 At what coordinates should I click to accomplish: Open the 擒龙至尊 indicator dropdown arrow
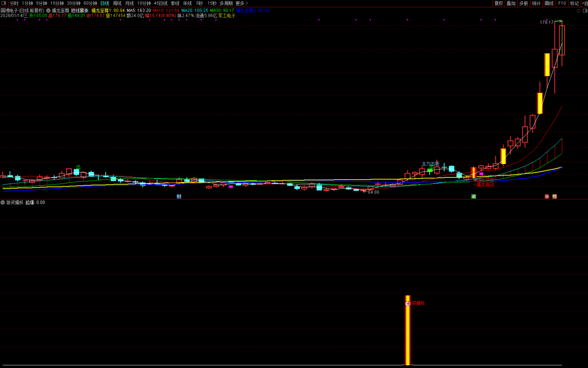[48, 11]
